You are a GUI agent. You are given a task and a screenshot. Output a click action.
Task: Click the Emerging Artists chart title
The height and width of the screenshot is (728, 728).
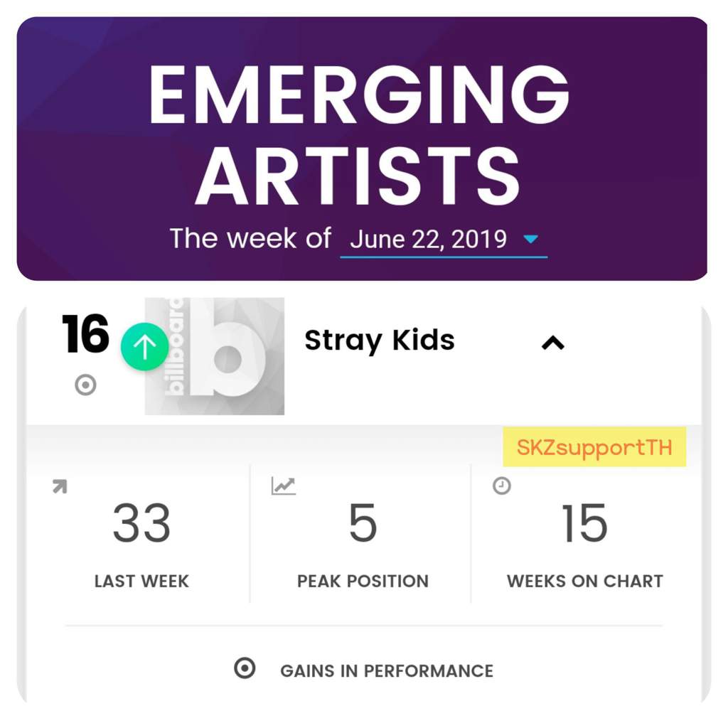(x=358, y=134)
